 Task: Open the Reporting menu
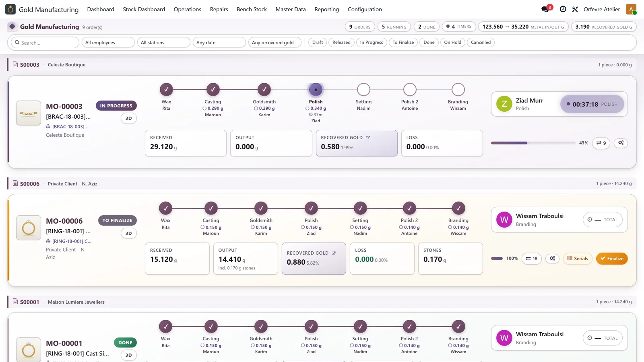(327, 9)
